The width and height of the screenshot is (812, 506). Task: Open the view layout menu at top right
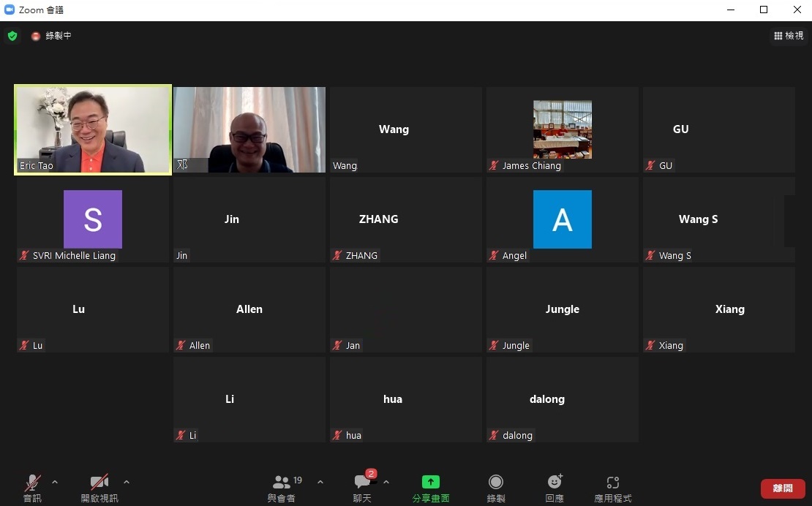click(x=789, y=36)
